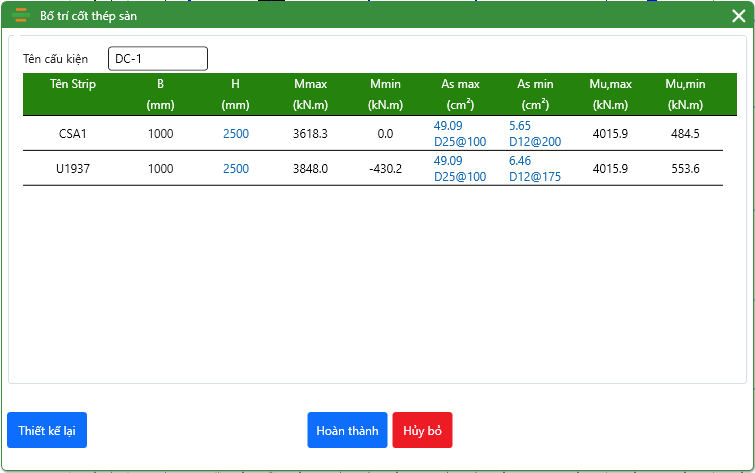Click the Tên Strip column header
Viewport: 755px width, 473px height.
73,84
